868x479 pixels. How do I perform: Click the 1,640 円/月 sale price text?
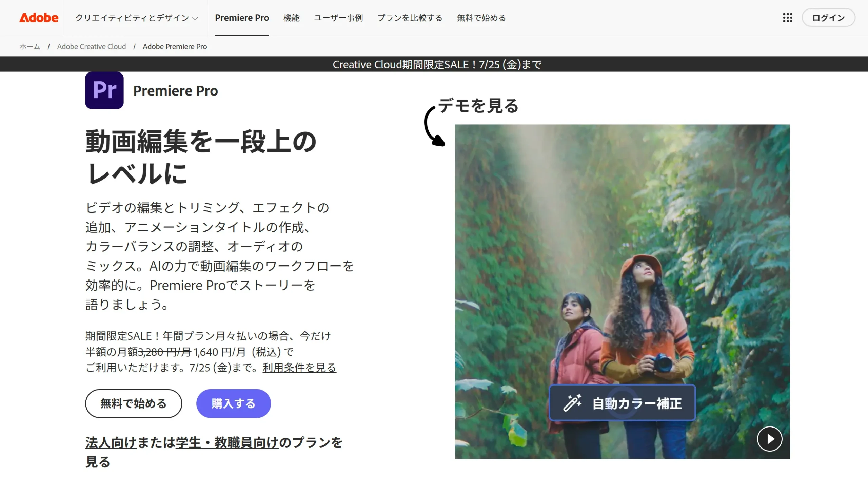click(219, 352)
